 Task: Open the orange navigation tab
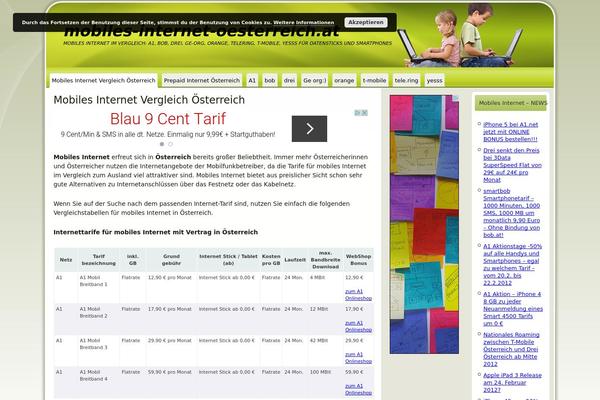pyautogui.click(x=344, y=80)
